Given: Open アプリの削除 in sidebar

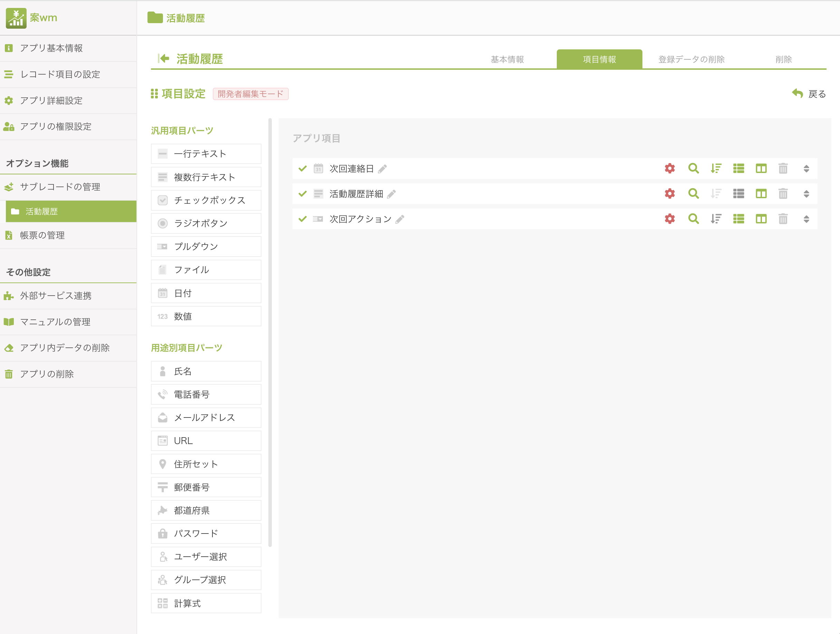Looking at the screenshot, I should click(x=68, y=374).
